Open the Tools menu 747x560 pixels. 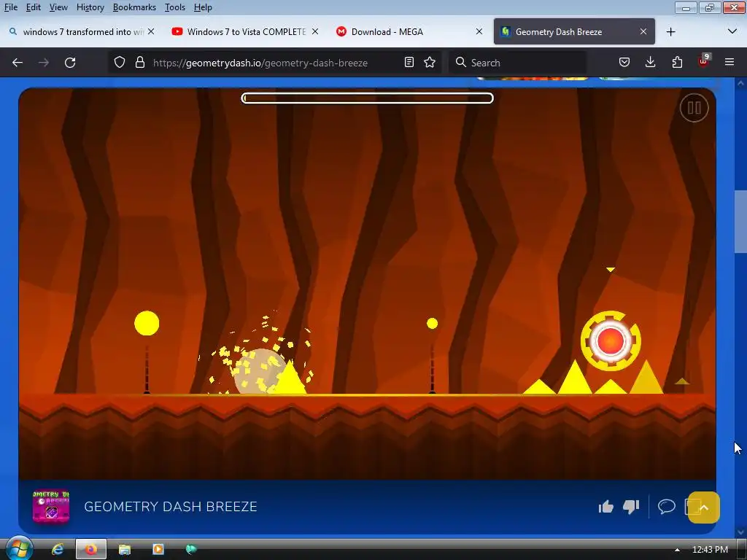click(175, 7)
